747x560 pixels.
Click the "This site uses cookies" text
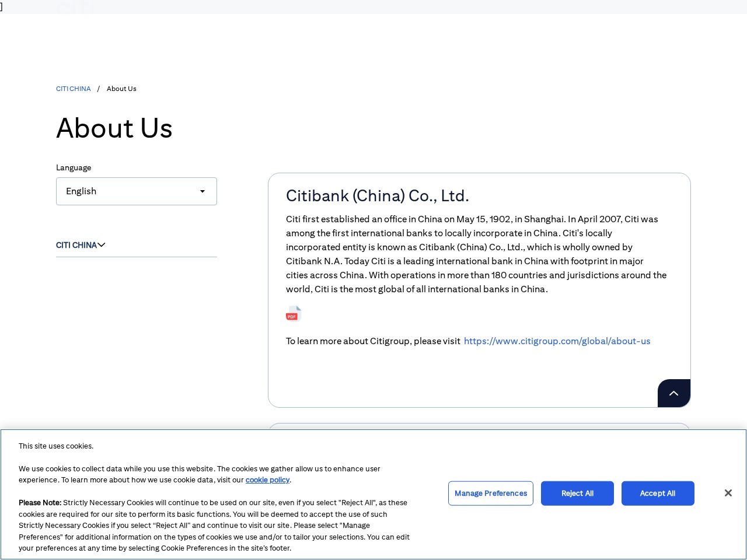pos(56,446)
